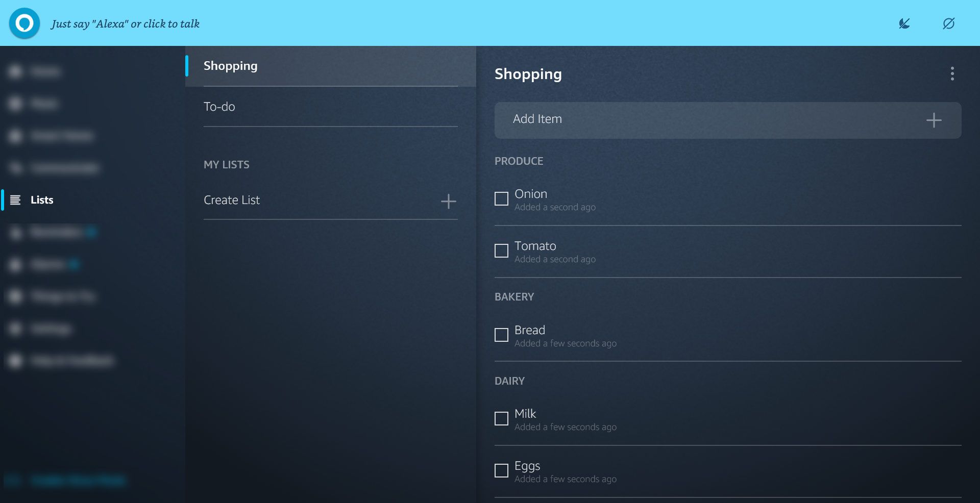
Task: Click the Shopping title in detail pane
Action: pyautogui.click(x=528, y=74)
